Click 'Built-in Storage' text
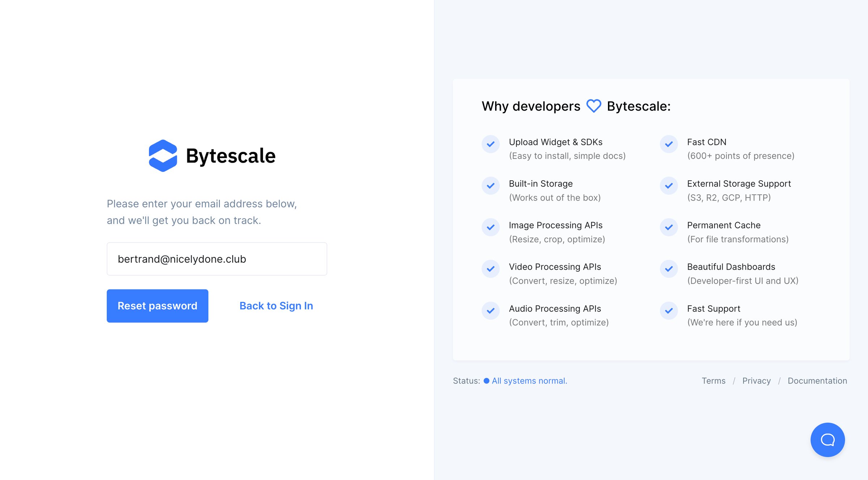The height and width of the screenshot is (480, 868). (541, 184)
